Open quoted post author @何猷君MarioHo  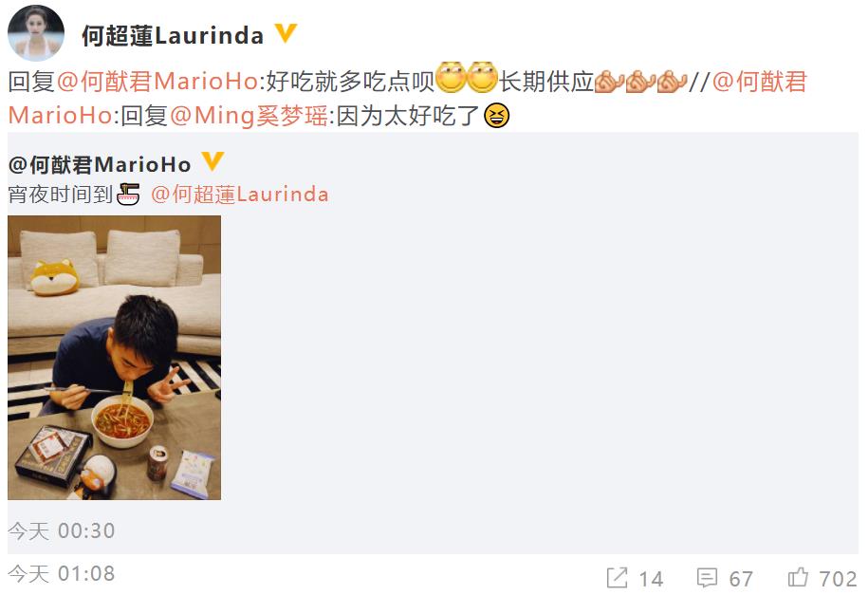(101, 164)
